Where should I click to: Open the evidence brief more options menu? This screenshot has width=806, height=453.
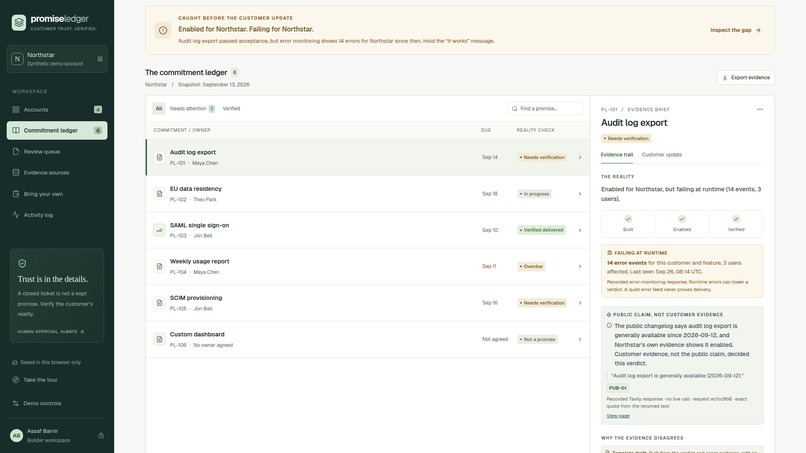760,110
